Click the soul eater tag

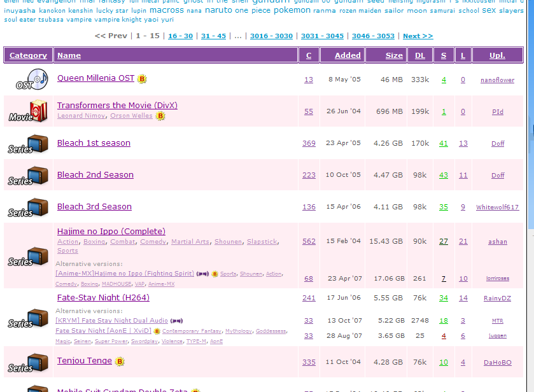[20, 20]
